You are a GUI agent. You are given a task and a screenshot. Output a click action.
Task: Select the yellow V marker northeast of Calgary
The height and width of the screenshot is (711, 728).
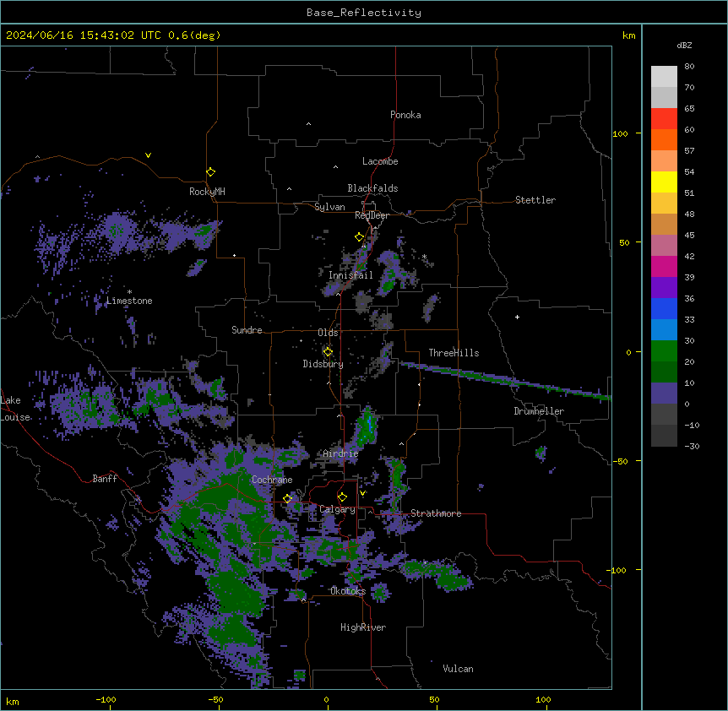(362, 493)
